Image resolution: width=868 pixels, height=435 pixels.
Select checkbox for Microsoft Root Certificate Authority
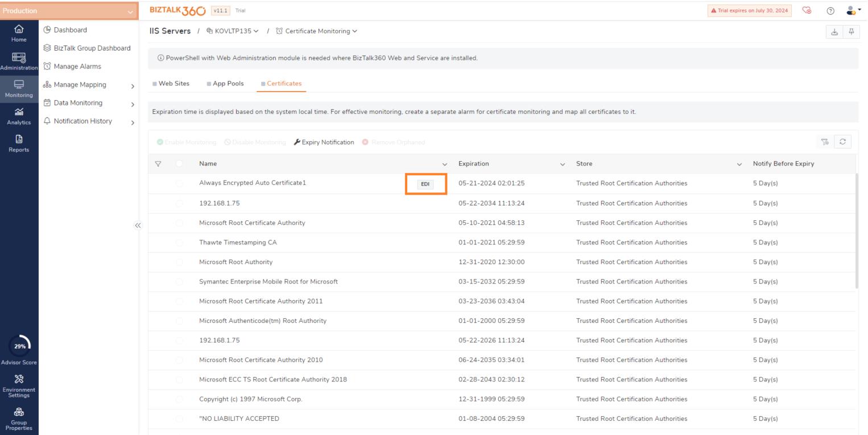click(180, 223)
